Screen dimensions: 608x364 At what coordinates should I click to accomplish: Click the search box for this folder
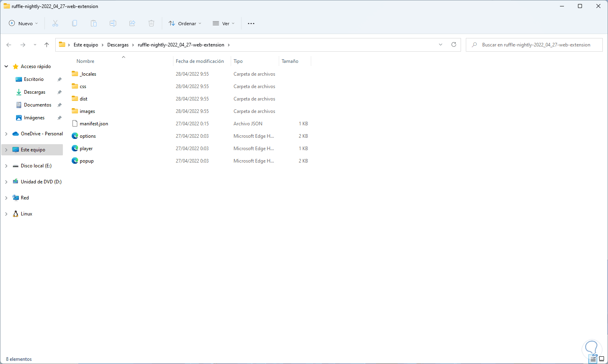(534, 45)
